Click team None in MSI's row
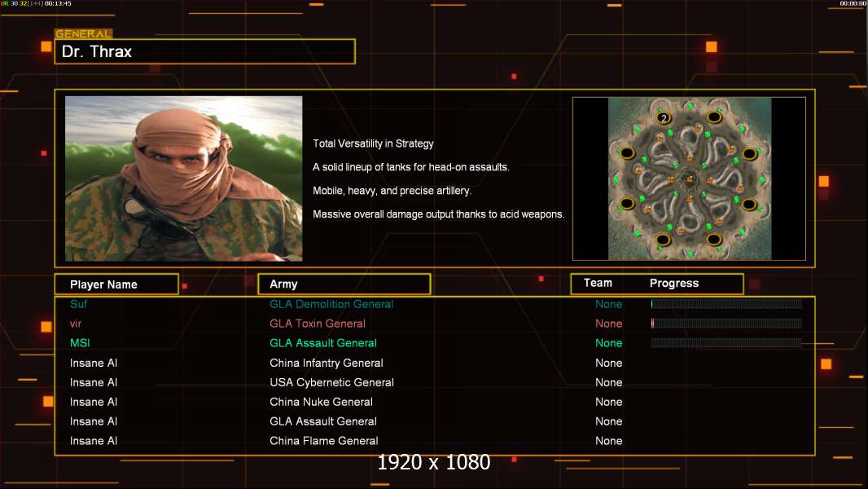Screen dimensions: 868x489 [609, 343]
